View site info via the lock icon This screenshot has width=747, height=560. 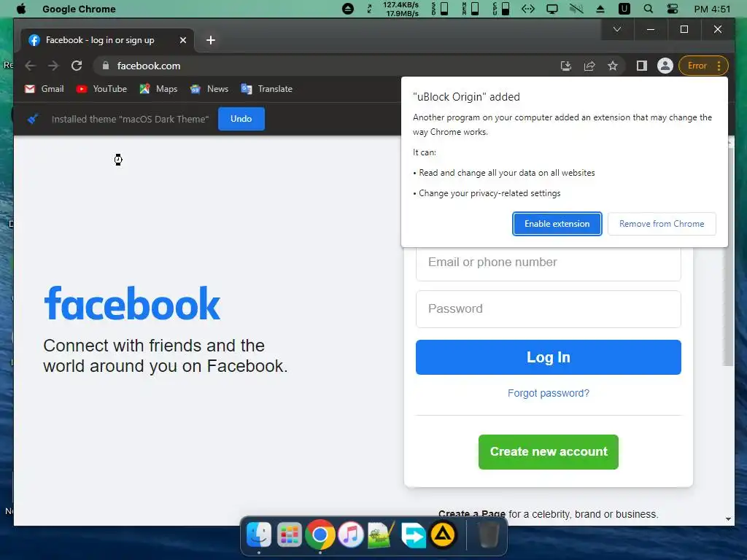click(x=106, y=66)
